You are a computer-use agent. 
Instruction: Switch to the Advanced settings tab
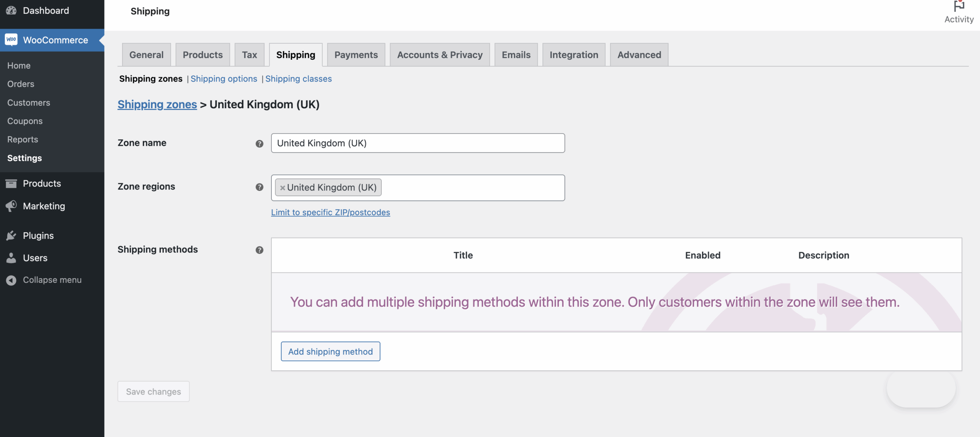[639, 54]
